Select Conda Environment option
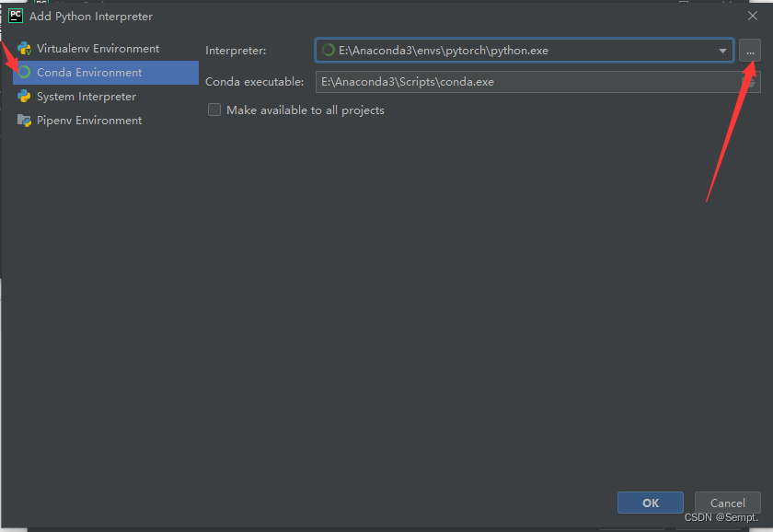773x532 pixels. coord(106,73)
